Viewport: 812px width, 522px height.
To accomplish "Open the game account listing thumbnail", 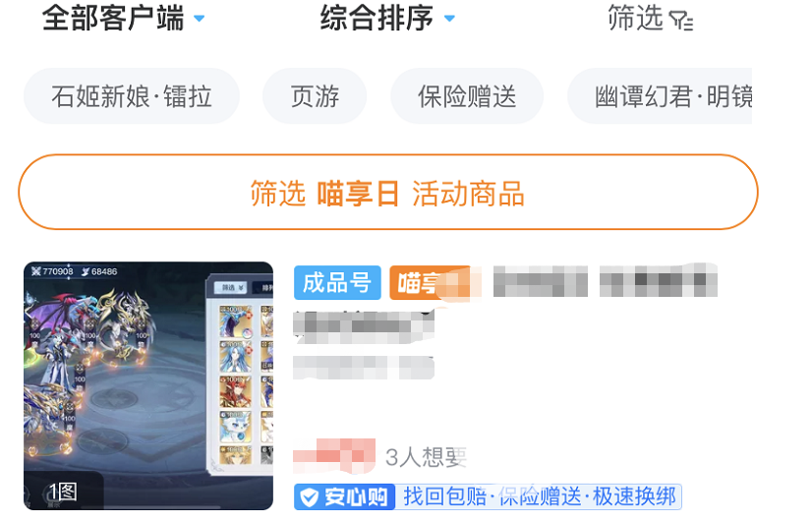I will 148,385.
